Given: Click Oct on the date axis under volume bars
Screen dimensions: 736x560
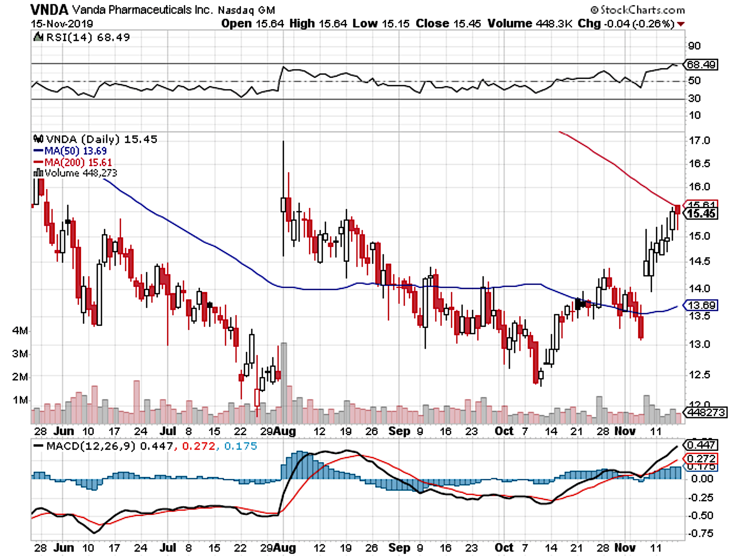Looking at the screenshot, I should pos(504,431).
